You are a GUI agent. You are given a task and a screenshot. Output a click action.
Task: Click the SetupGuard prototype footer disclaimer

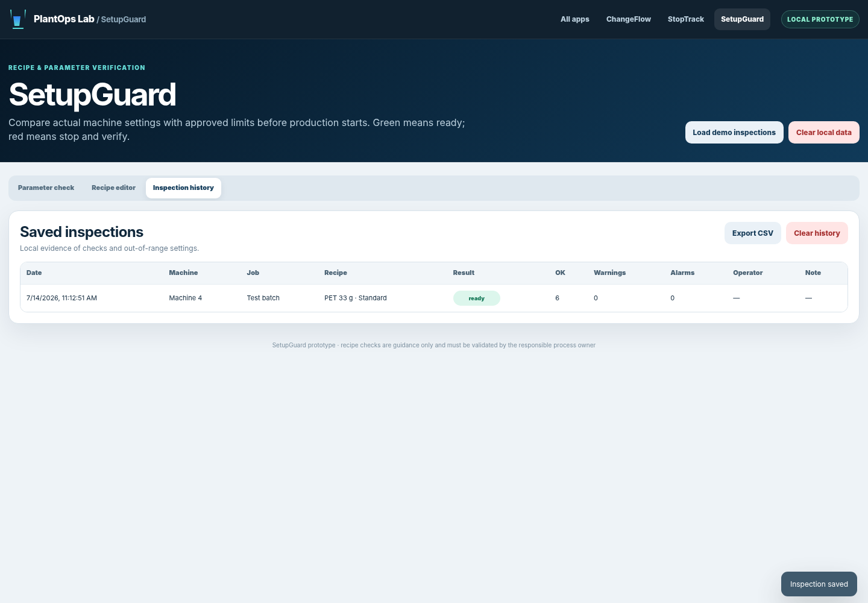pyautogui.click(x=434, y=346)
